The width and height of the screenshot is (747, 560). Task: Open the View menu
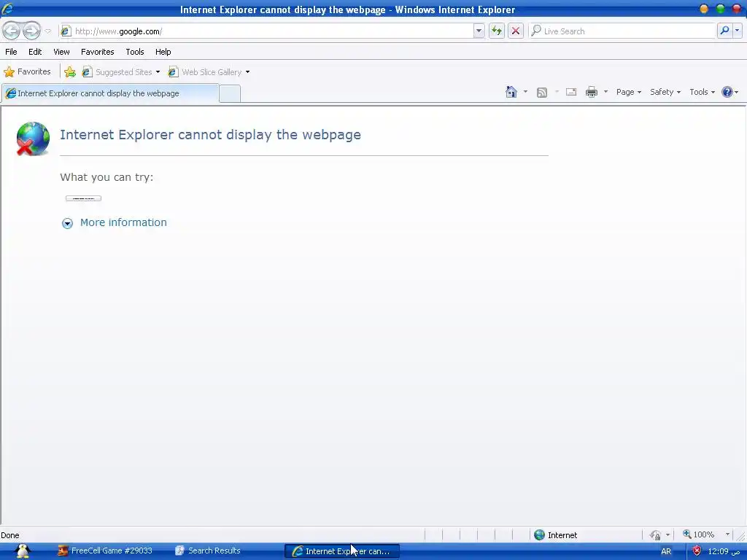(61, 52)
